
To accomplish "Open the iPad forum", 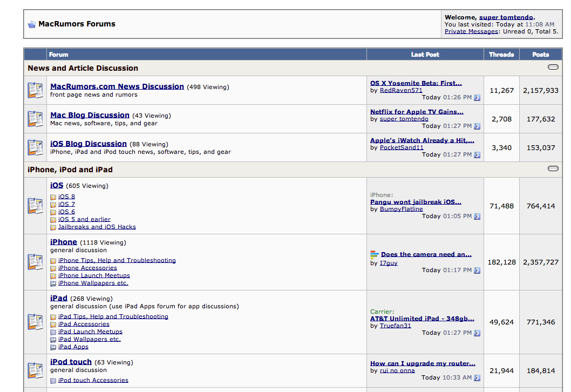I will click(x=59, y=298).
